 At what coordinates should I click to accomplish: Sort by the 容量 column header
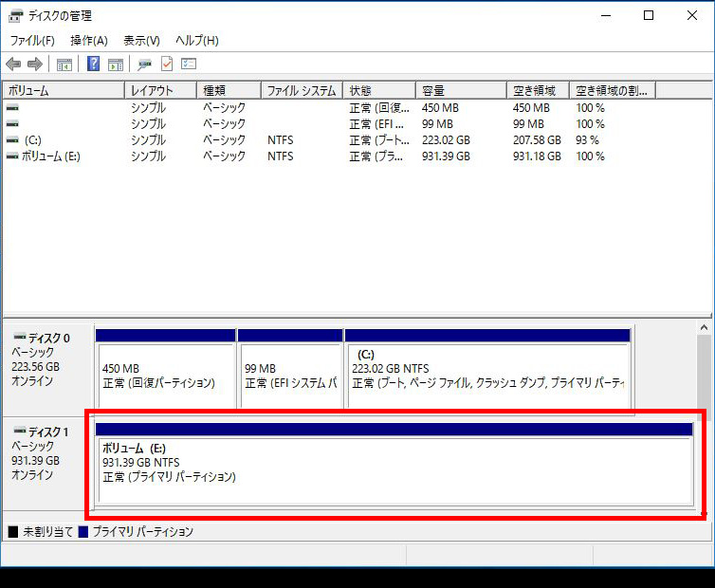pos(461,90)
